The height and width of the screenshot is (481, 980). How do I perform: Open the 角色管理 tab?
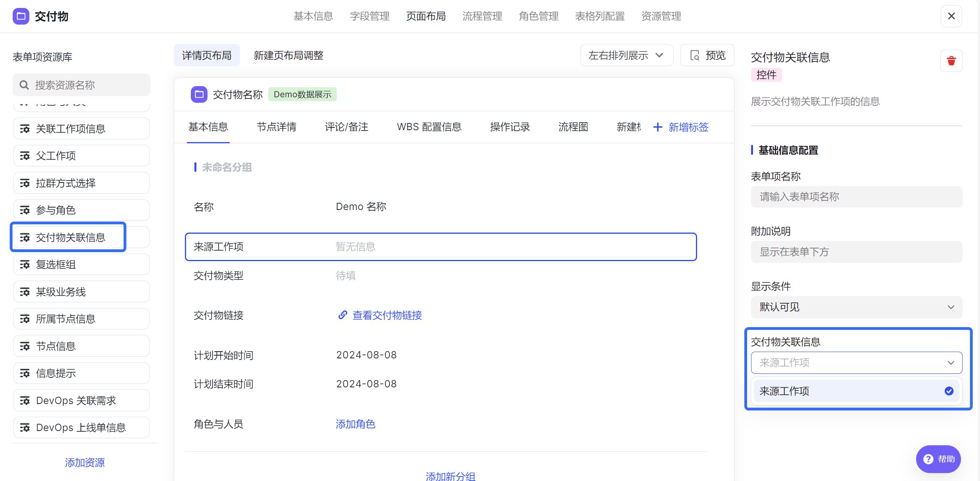click(538, 16)
